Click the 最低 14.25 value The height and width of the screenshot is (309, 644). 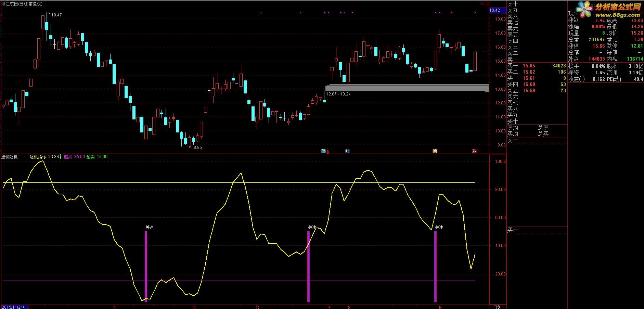click(x=637, y=26)
